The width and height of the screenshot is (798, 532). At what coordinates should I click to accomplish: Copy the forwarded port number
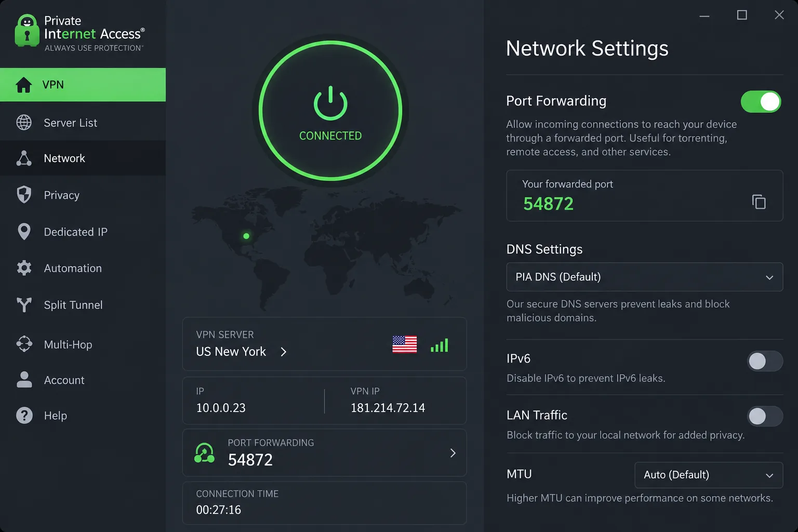coord(759,202)
